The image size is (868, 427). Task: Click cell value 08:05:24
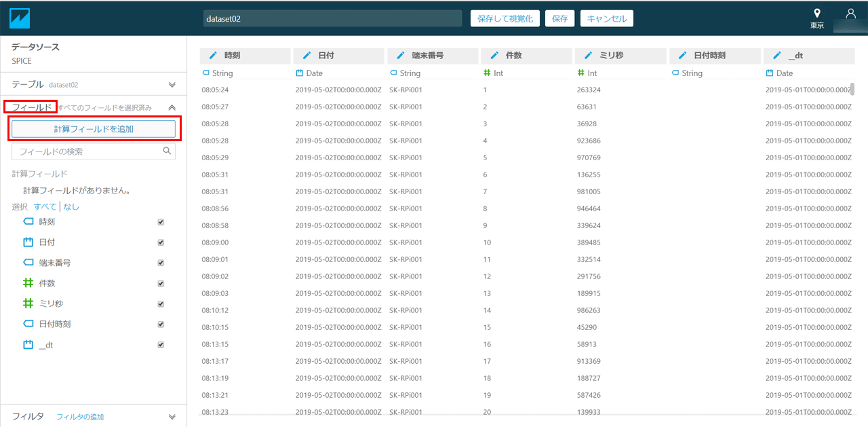pos(215,90)
